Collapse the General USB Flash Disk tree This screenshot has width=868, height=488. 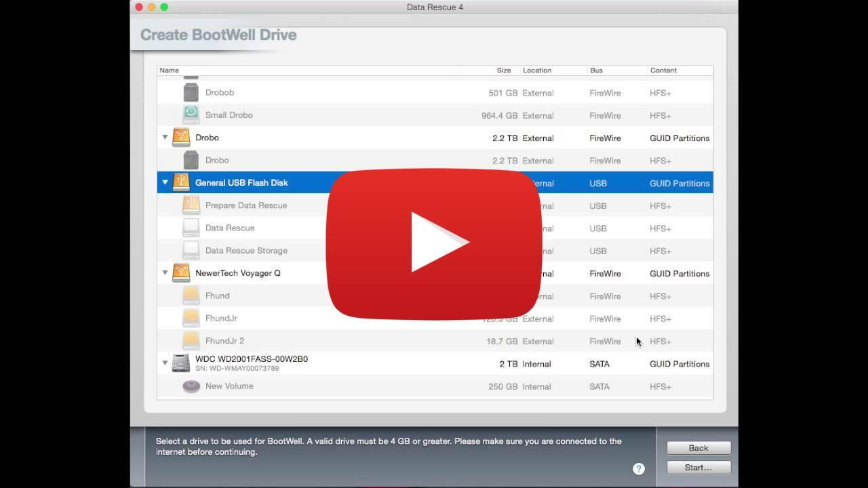(x=165, y=182)
